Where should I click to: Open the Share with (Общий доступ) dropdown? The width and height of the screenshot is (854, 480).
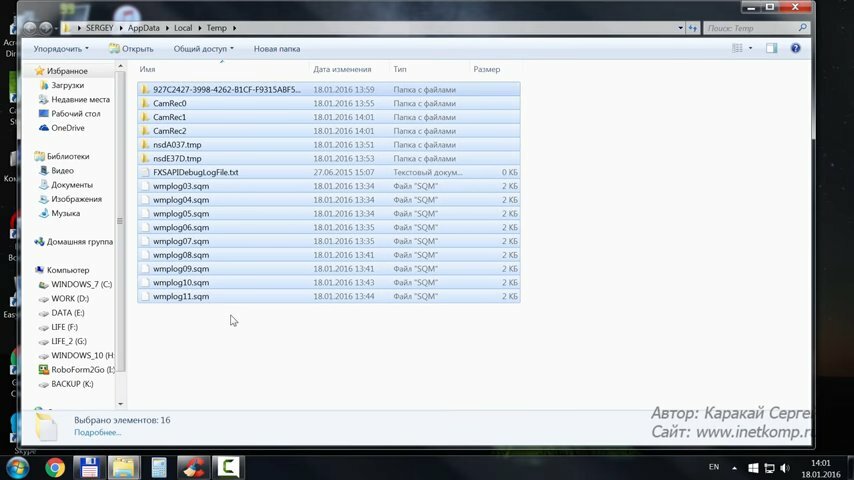203,49
